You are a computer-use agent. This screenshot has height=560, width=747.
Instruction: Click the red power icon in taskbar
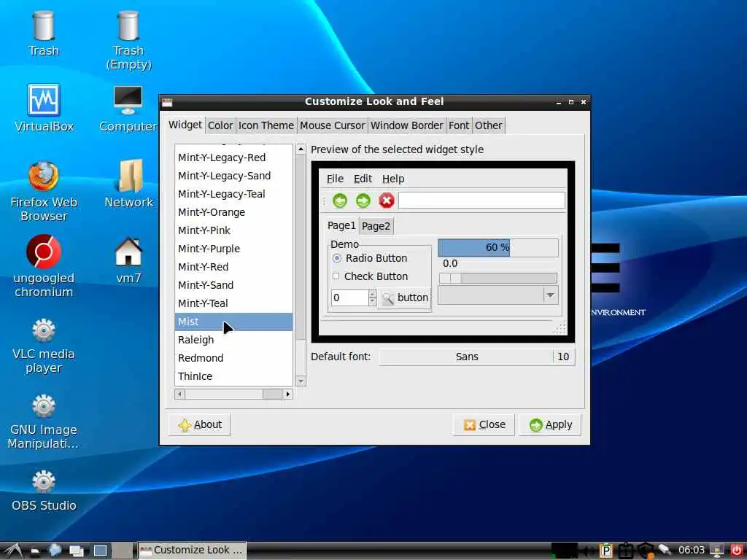tap(737, 550)
